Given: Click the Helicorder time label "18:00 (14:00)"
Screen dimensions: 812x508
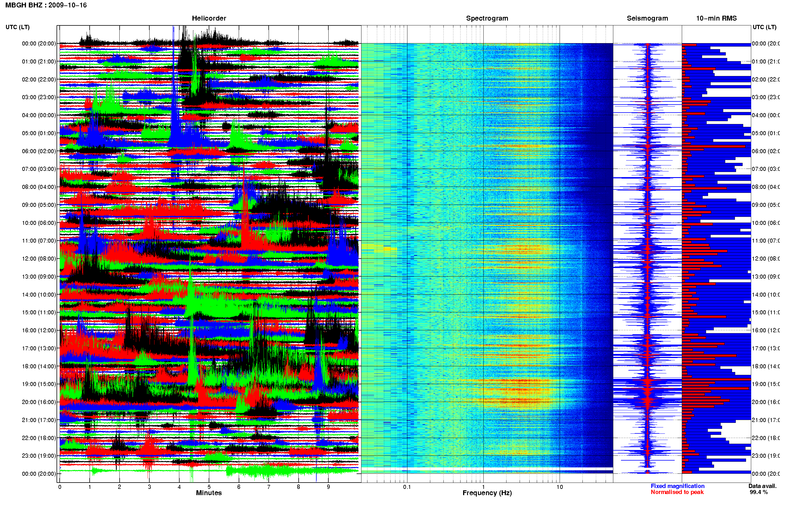Looking at the screenshot, I should click(39, 366).
